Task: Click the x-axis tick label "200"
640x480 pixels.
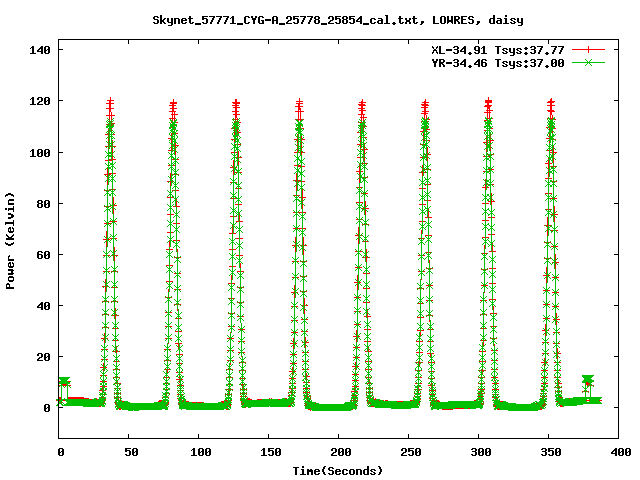Action: 341,452
